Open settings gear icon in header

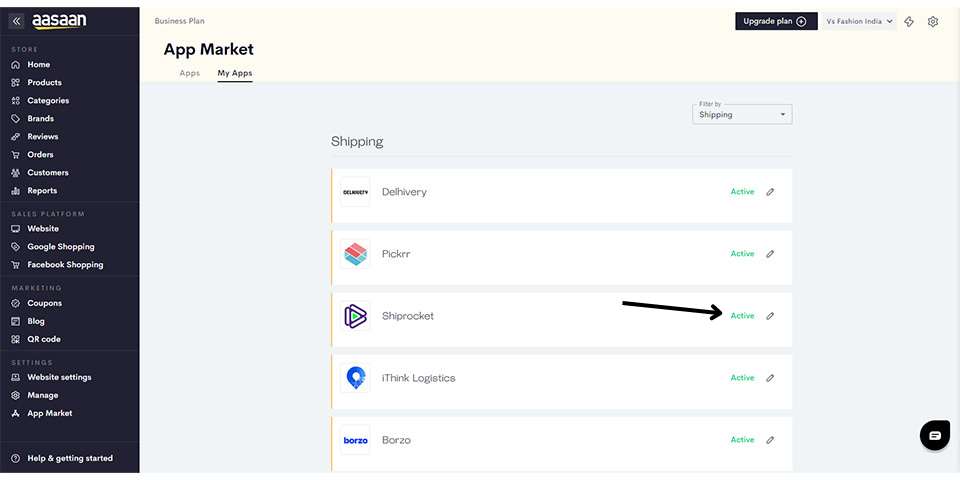[x=932, y=22]
